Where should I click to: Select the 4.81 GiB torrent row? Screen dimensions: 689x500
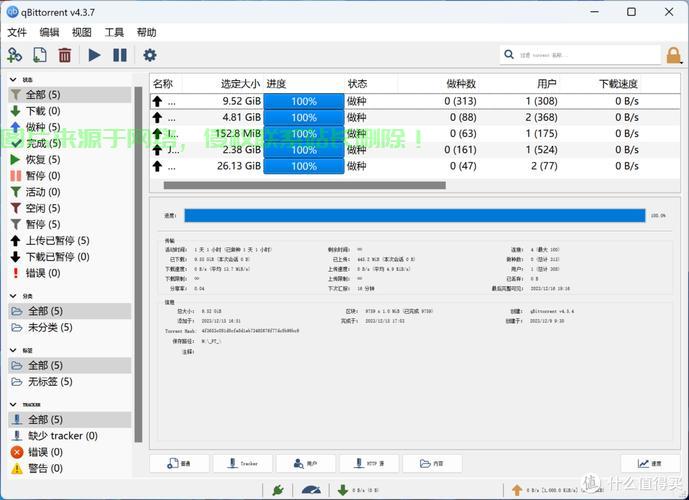[x=415, y=117]
